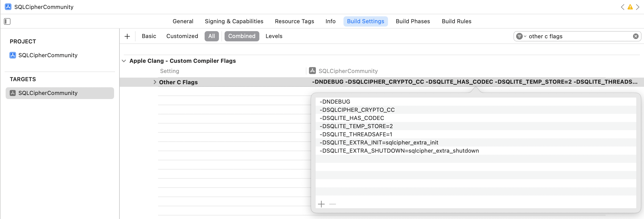Select Combined settings view

tap(242, 36)
